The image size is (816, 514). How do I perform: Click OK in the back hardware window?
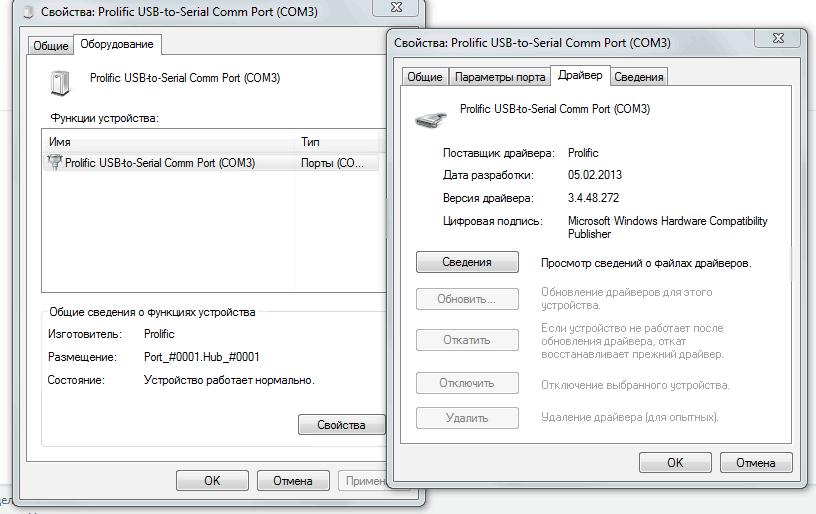(212, 481)
